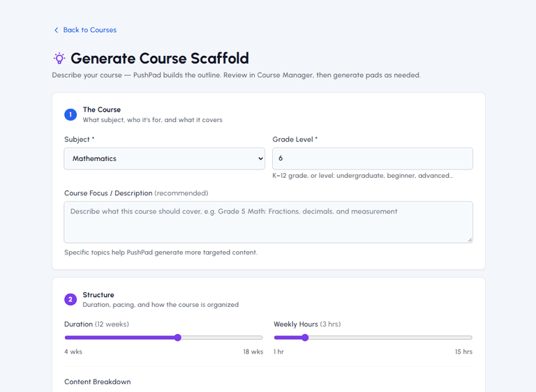The image size is (536, 392).
Task: Click 'Describe your course' subtitle text
Action: 236,75
